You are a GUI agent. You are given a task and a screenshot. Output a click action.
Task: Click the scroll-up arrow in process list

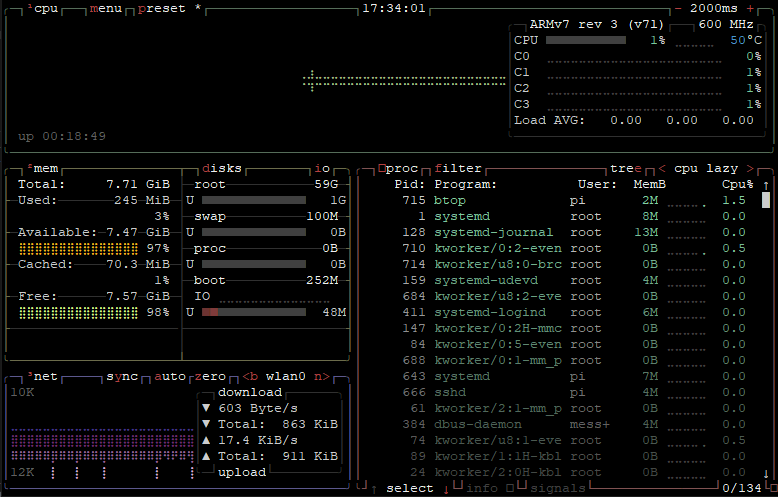coord(766,185)
